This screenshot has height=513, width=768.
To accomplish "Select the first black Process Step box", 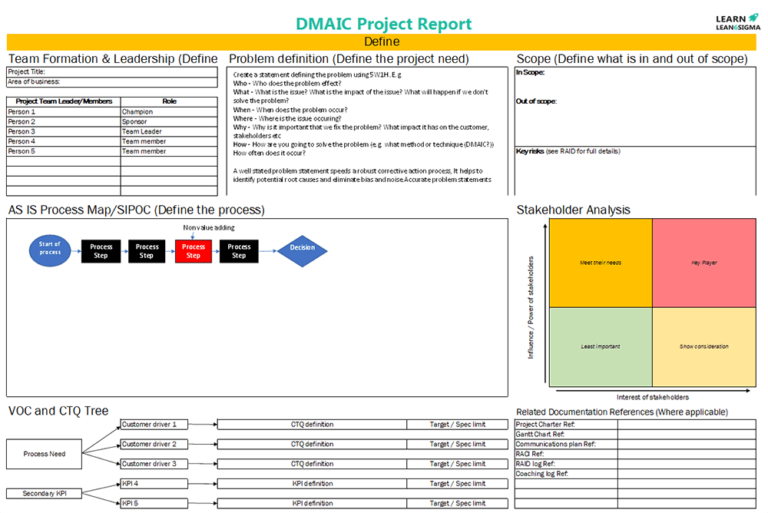I will pyautogui.click(x=101, y=250).
